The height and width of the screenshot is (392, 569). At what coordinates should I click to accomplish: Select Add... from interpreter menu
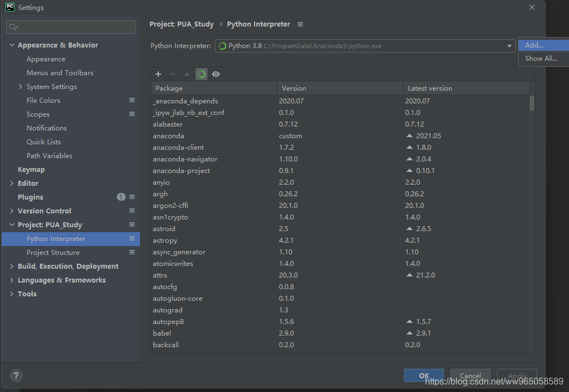[x=544, y=45]
